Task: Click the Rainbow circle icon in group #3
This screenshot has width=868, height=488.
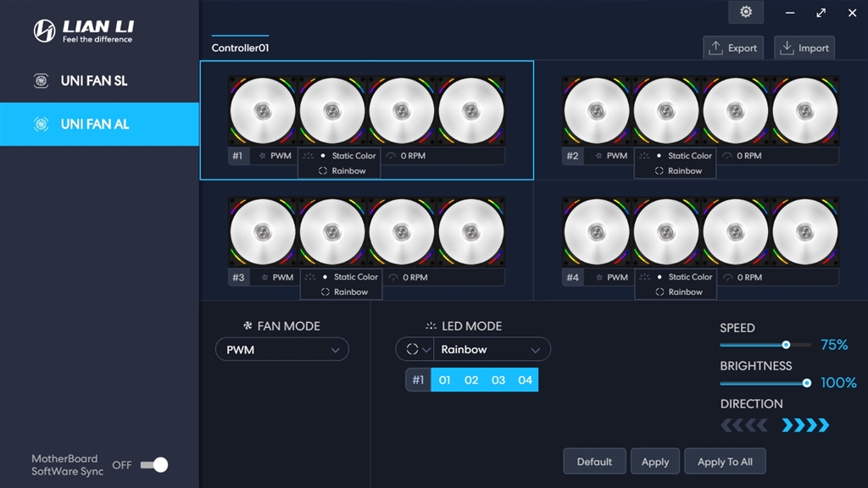Action: point(325,292)
